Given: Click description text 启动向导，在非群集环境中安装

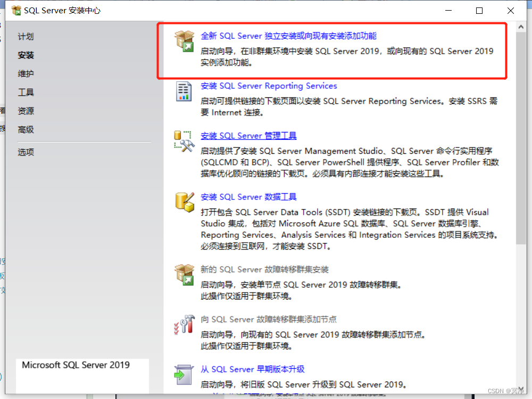Looking at the screenshot, I should (x=347, y=57).
